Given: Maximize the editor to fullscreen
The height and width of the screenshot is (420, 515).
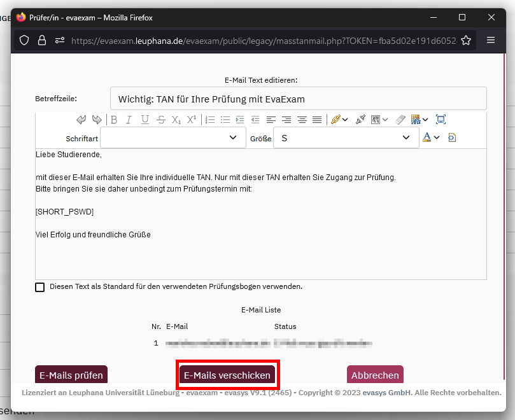Looking at the screenshot, I should point(441,120).
